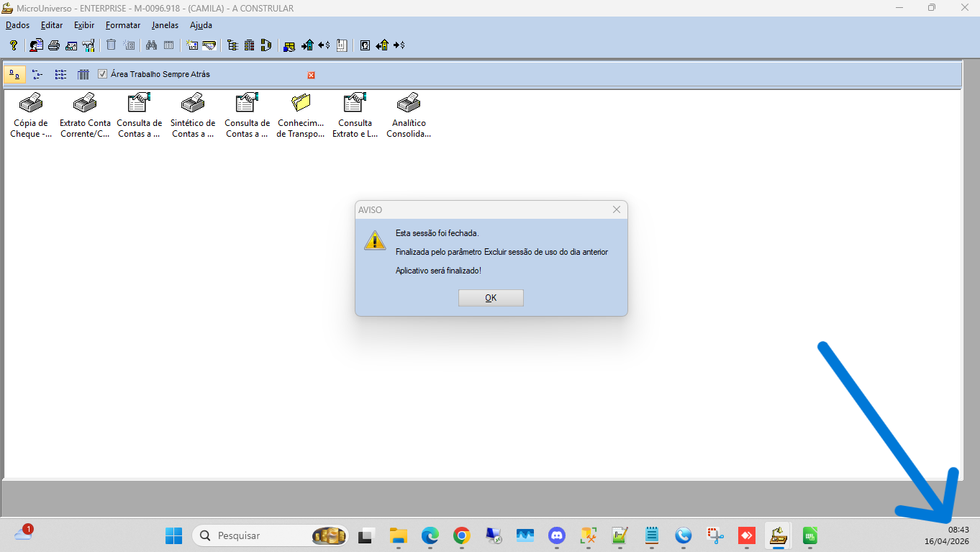The image size is (980, 552).
Task: Open Conhecimento de Transporte folder icon
Action: pos(301,104)
